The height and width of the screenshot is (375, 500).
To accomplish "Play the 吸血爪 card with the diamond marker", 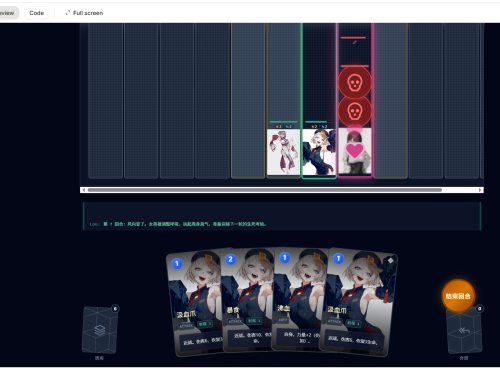I will 358,302.
